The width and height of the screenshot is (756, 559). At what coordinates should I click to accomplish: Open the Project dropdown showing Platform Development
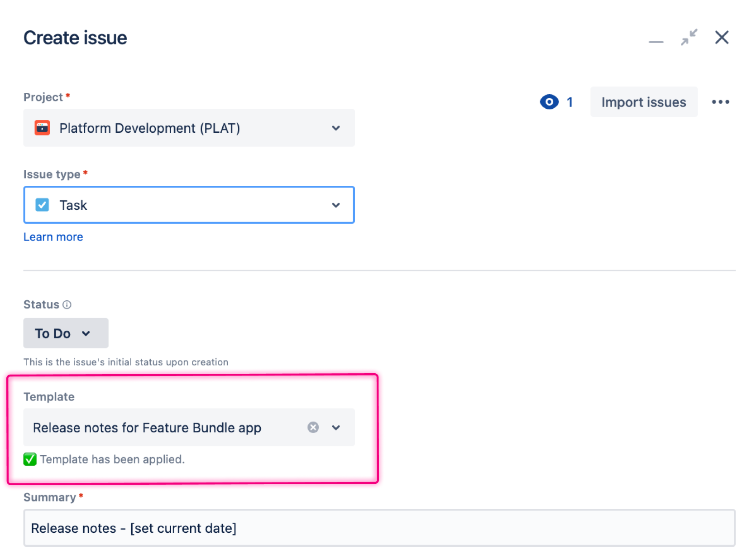click(189, 128)
